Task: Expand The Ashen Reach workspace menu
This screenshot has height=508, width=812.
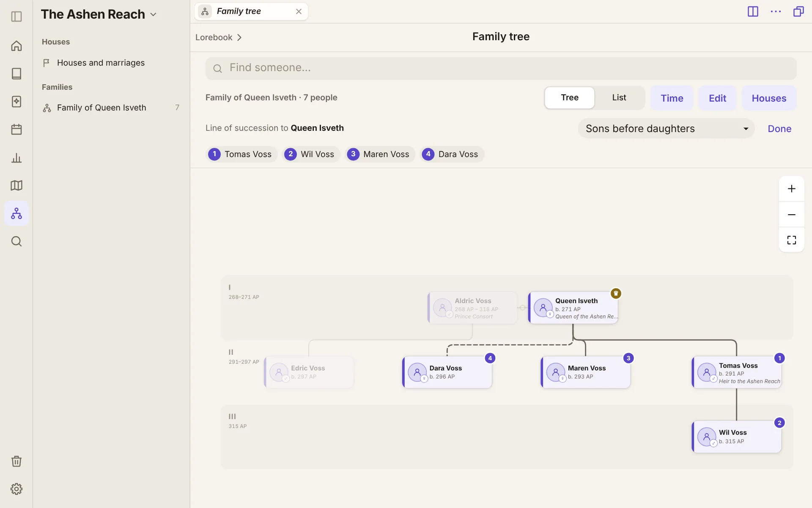Action: pyautogui.click(x=99, y=14)
